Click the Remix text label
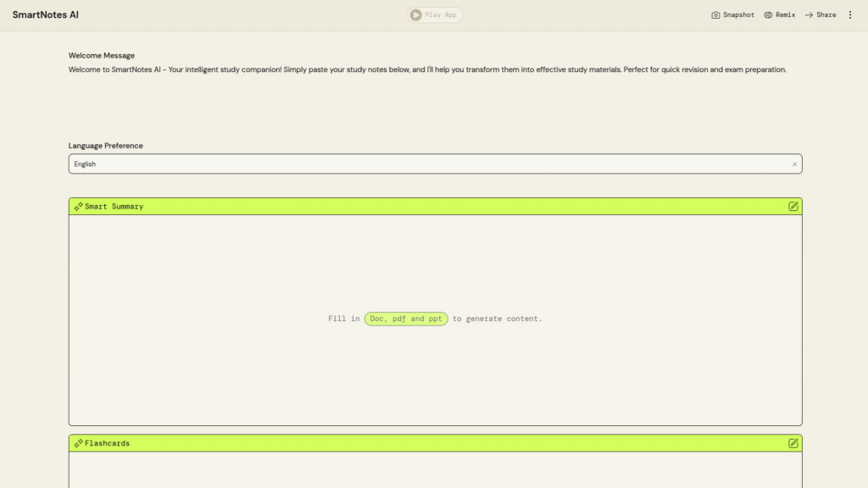This screenshot has width=868, height=488. point(785,15)
